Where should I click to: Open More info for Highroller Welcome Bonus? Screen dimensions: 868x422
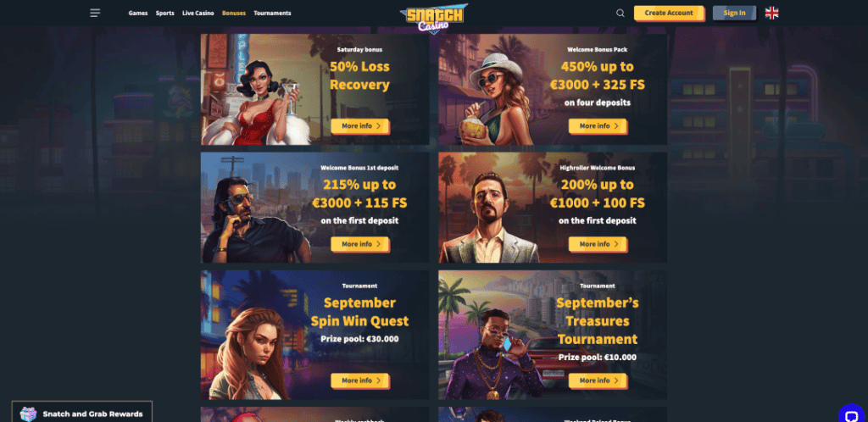pos(598,244)
